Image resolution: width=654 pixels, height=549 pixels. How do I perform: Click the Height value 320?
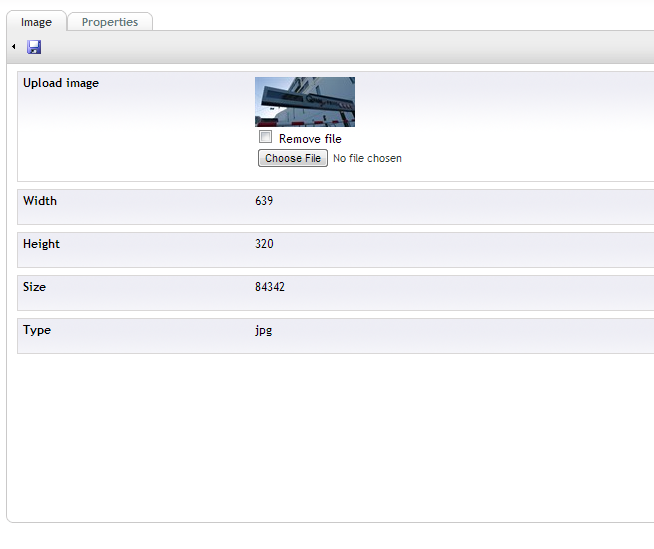tap(264, 244)
